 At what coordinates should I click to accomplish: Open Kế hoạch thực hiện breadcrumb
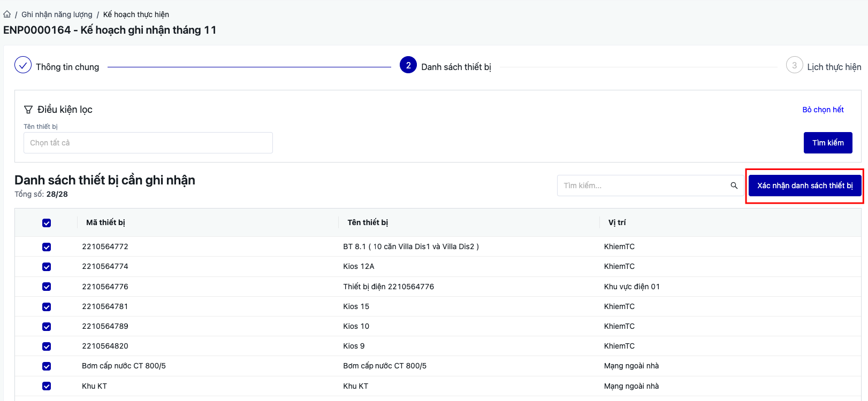(136, 14)
